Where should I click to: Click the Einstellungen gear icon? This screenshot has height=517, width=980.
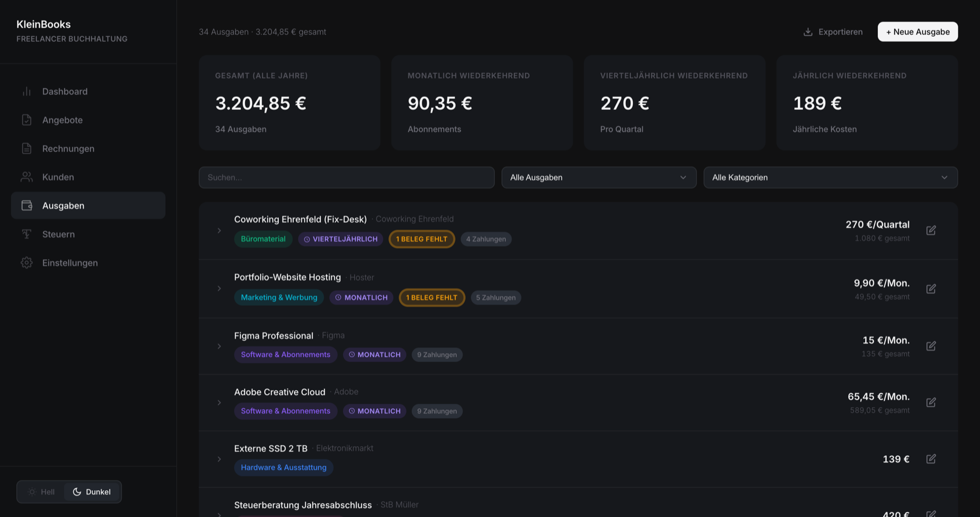coord(27,263)
